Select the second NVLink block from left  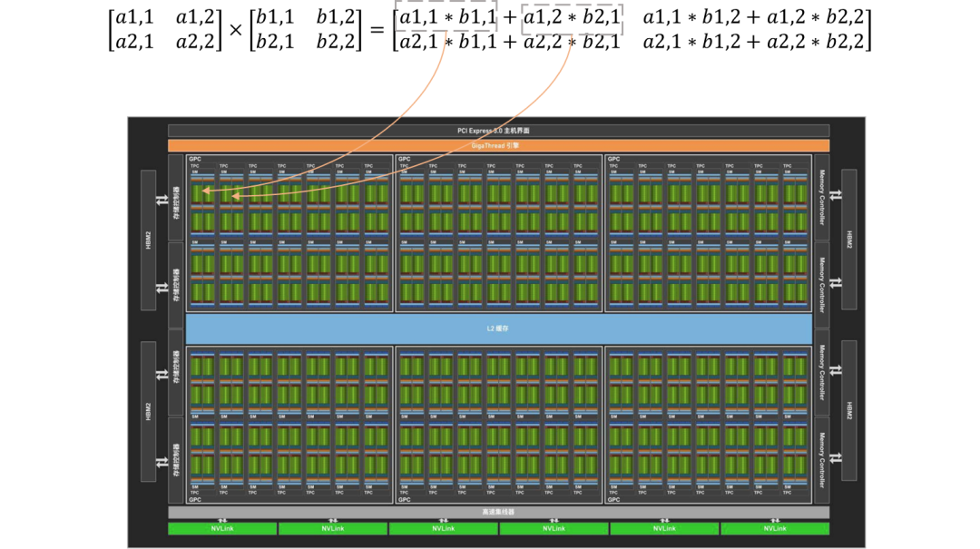332,528
